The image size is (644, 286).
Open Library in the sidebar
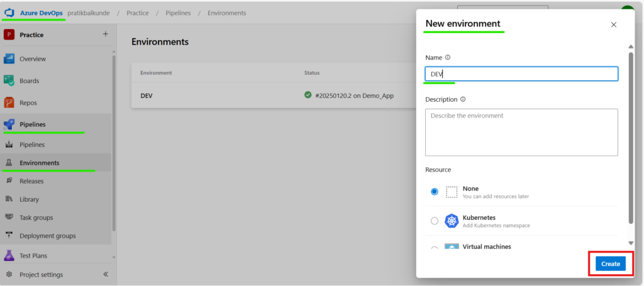pyautogui.click(x=29, y=199)
